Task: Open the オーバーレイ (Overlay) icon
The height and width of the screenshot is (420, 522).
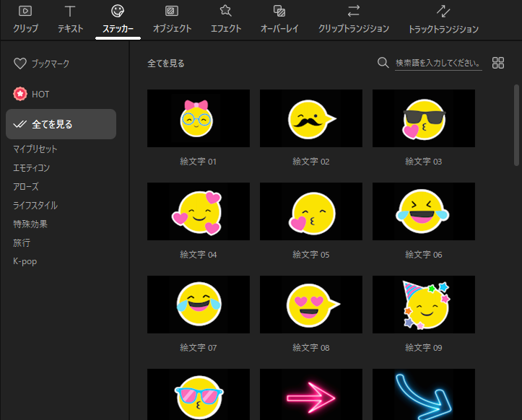Action: pyautogui.click(x=279, y=12)
